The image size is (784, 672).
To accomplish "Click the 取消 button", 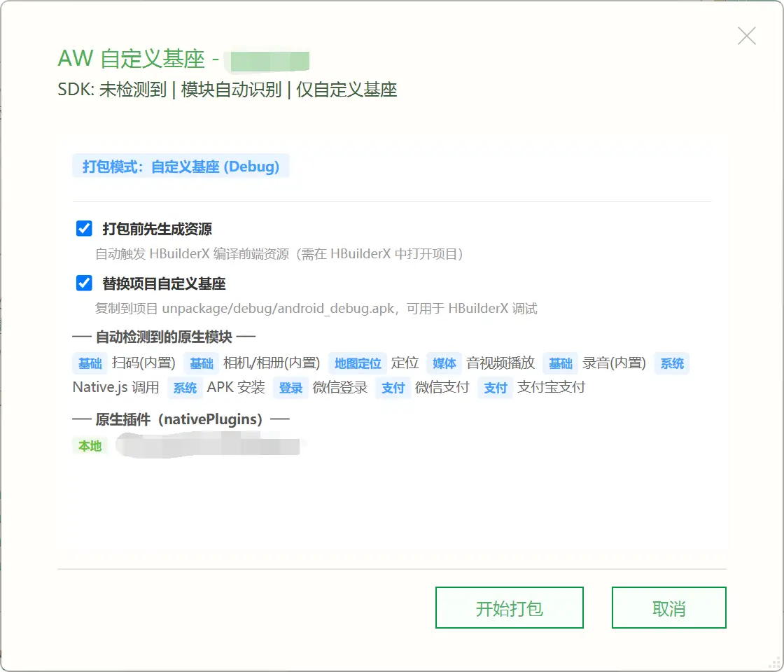I will pyautogui.click(x=669, y=608).
